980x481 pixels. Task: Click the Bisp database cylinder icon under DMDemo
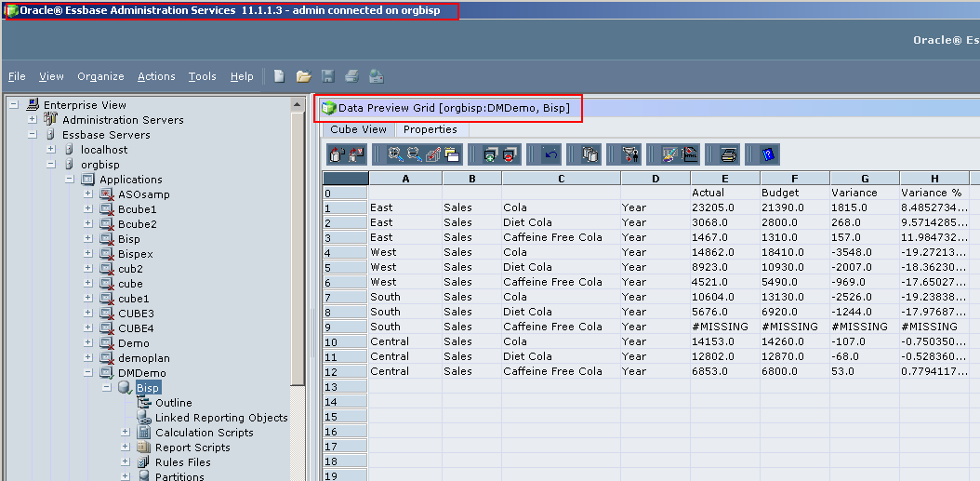(x=126, y=388)
